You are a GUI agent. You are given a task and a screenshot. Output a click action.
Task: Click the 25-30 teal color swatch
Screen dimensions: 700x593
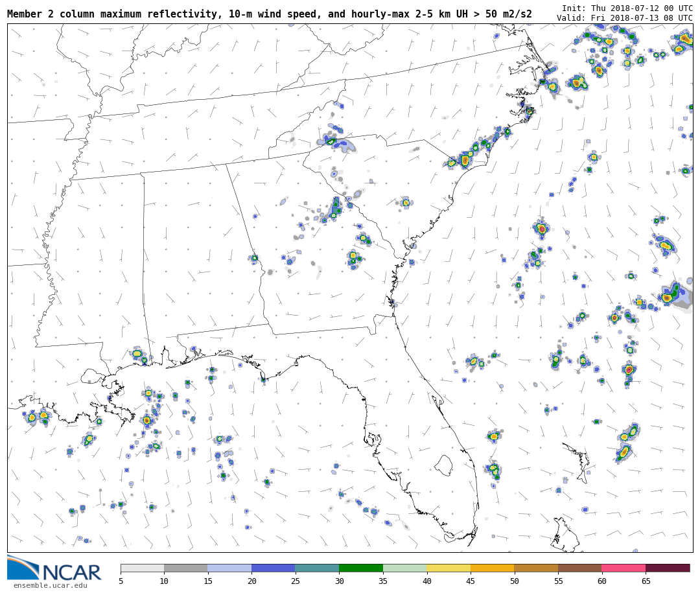[318, 568]
